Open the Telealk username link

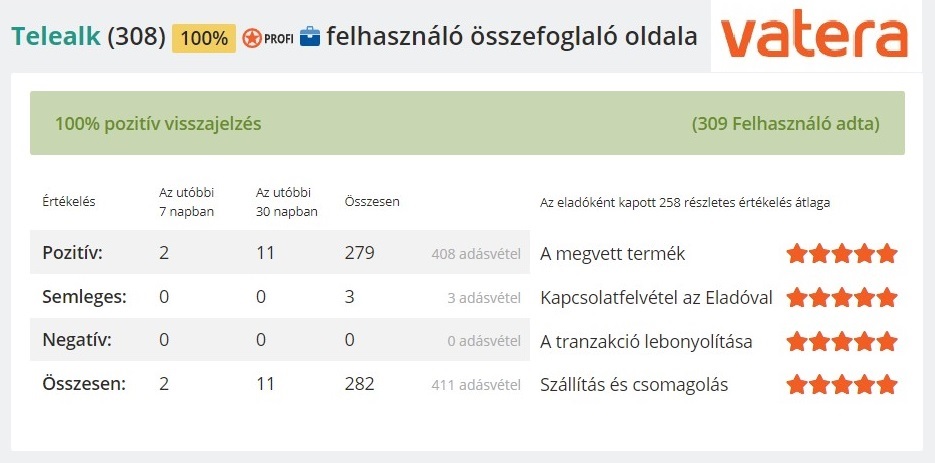(55, 37)
